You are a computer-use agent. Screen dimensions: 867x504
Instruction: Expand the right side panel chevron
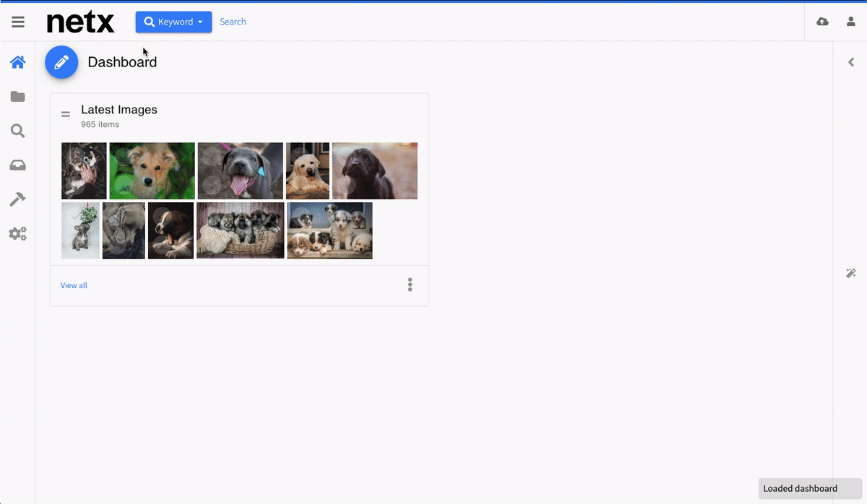click(x=851, y=62)
